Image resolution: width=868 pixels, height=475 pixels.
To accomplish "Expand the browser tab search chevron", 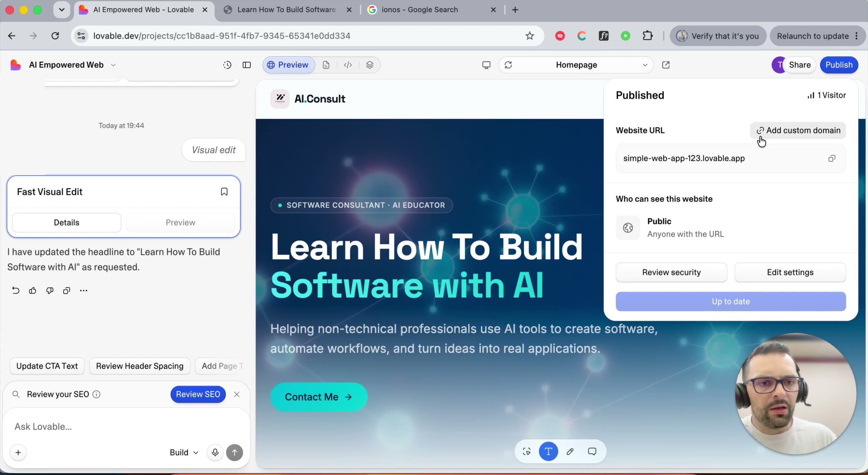I will [62, 10].
